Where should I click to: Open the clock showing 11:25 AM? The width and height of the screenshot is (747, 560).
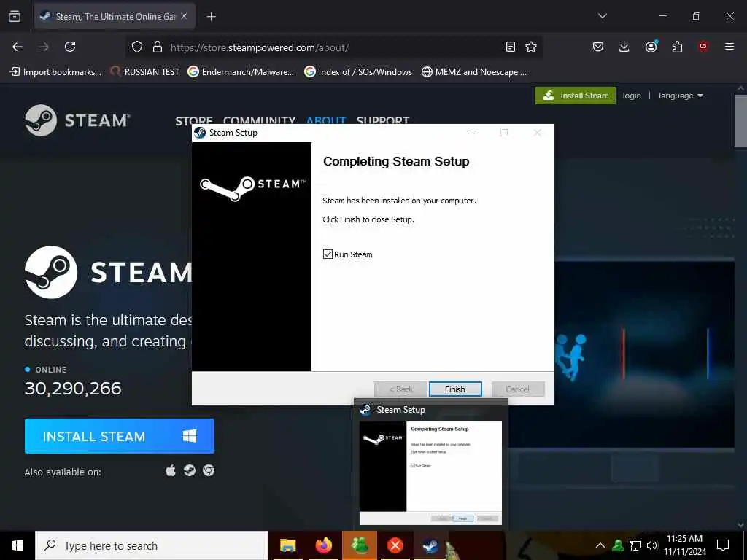coord(684,545)
